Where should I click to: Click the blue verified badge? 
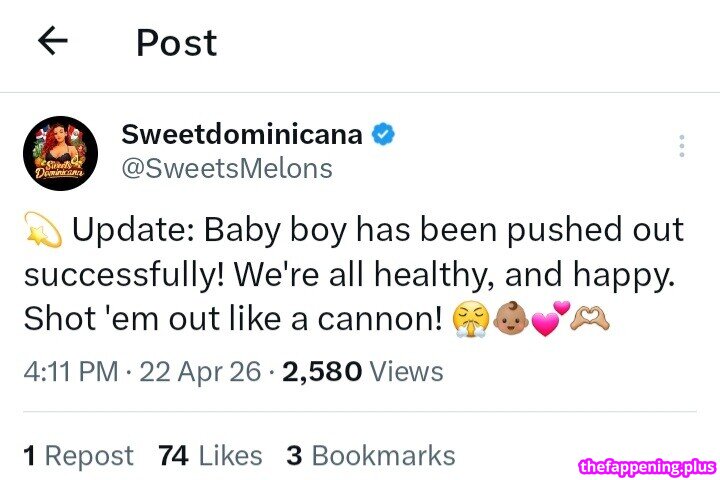coord(383,133)
